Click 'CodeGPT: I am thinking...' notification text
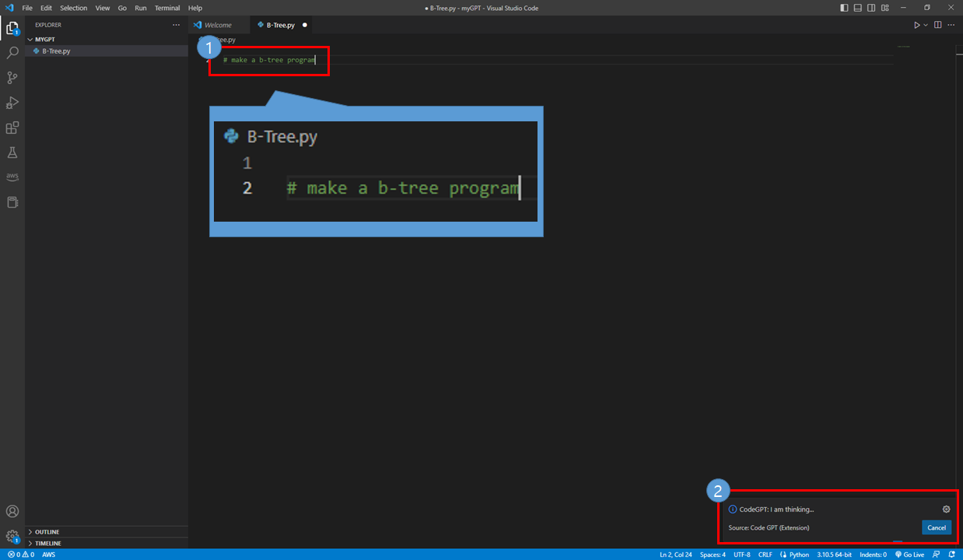Screen dimensions: 963x560 776,509
